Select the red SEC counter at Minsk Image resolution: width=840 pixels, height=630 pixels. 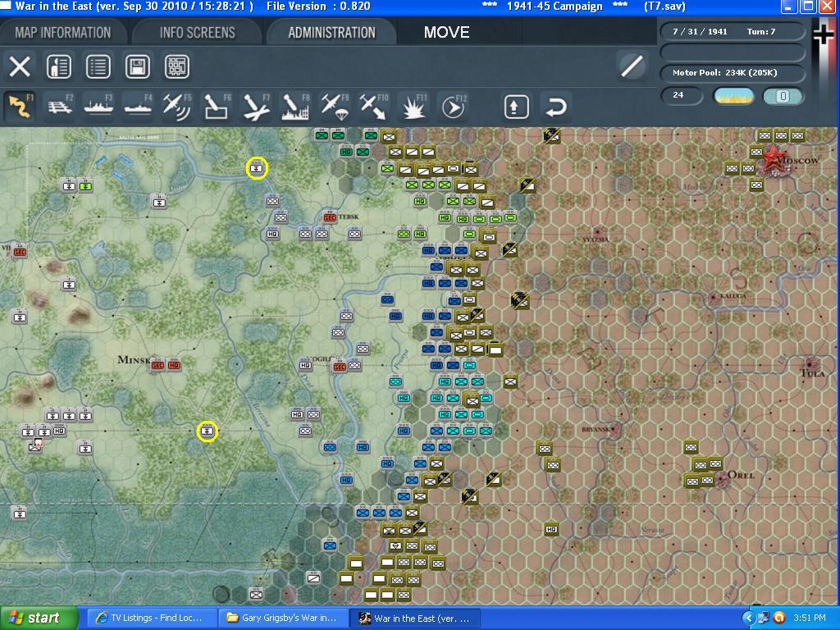[157, 365]
